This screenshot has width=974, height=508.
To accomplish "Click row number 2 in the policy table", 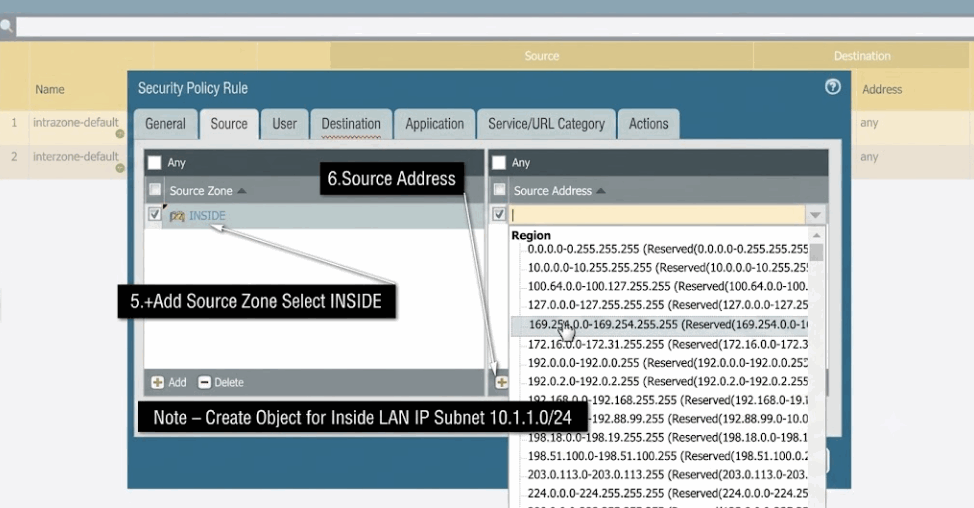I will pyautogui.click(x=14, y=156).
